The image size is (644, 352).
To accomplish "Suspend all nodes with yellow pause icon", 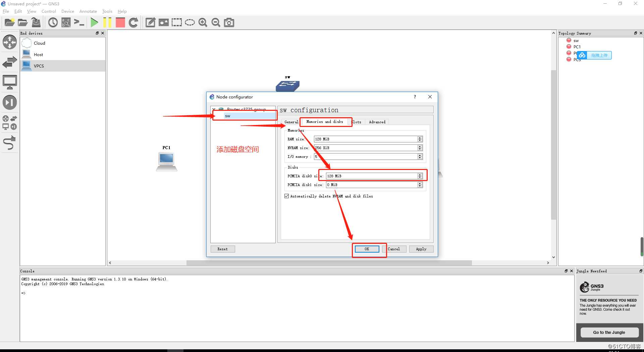I will (x=107, y=23).
